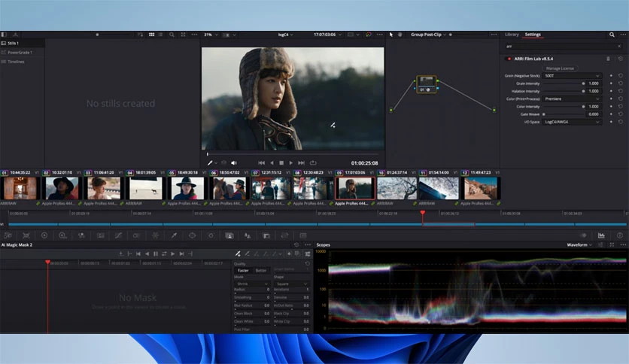Reset Grain Intensity with its reset icon
629x364 pixels.
point(621,83)
